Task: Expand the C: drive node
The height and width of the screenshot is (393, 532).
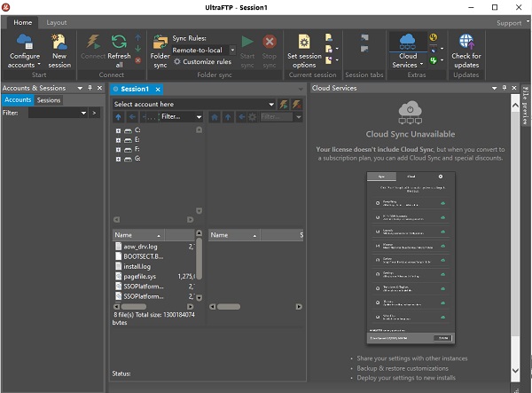Action: coord(118,130)
